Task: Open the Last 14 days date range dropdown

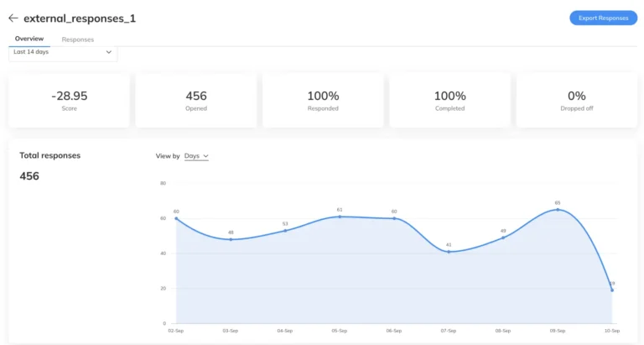Action: point(63,52)
